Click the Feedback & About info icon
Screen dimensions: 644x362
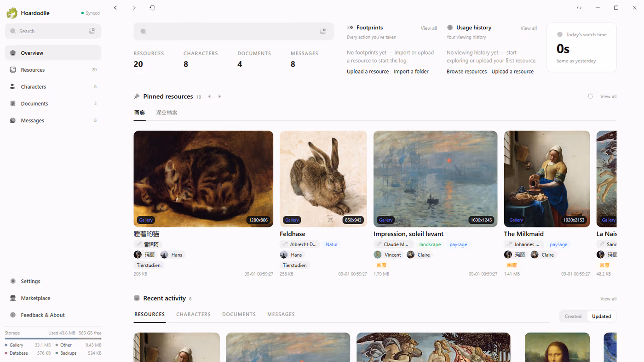click(x=13, y=315)
